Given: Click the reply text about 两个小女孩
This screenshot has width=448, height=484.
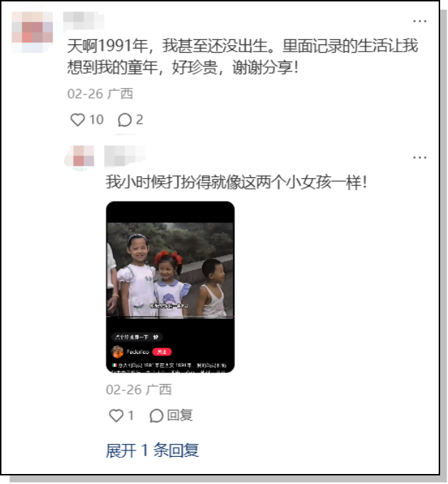Looking at the screenshot, I should pyautogui.click(x=237, y=182).
